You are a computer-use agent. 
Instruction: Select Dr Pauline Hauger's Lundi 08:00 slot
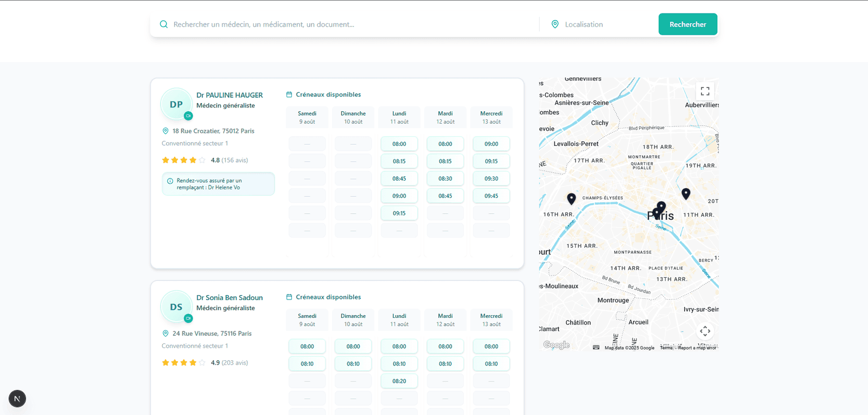399,144
